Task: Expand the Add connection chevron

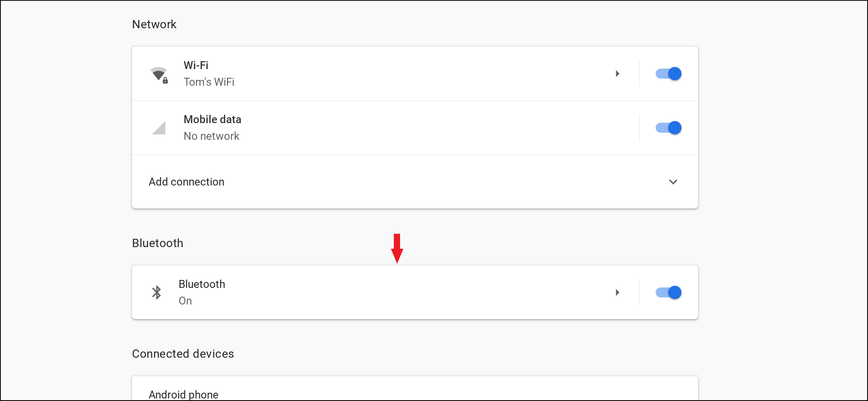Action: (673, 182)
